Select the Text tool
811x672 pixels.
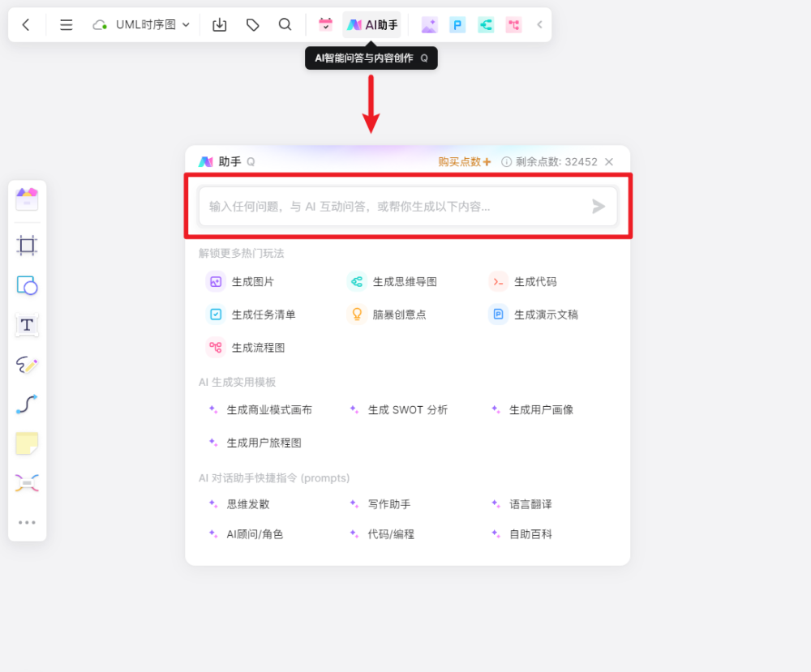27,325
